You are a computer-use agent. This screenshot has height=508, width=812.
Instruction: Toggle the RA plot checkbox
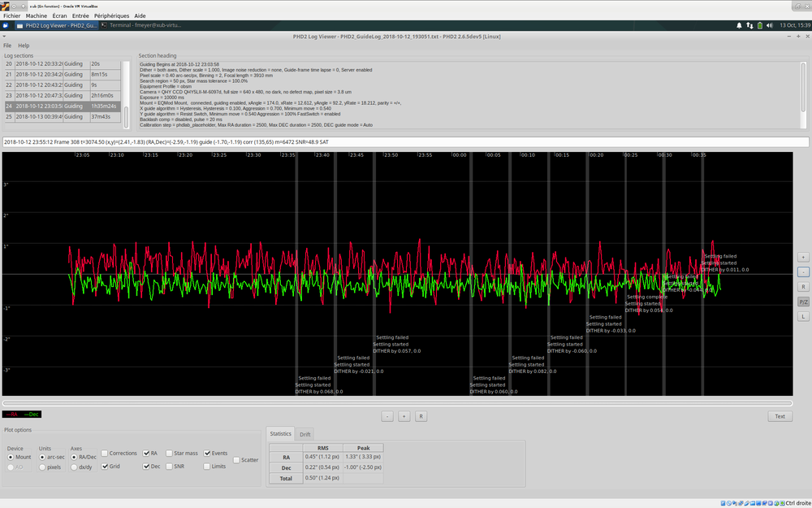[149, 453]
